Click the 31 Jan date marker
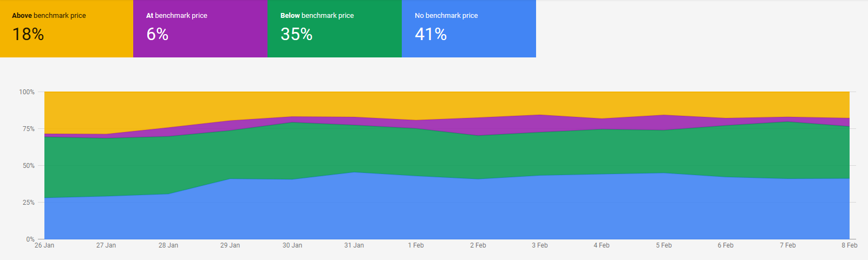868x260 pixels. click(354, 245)
